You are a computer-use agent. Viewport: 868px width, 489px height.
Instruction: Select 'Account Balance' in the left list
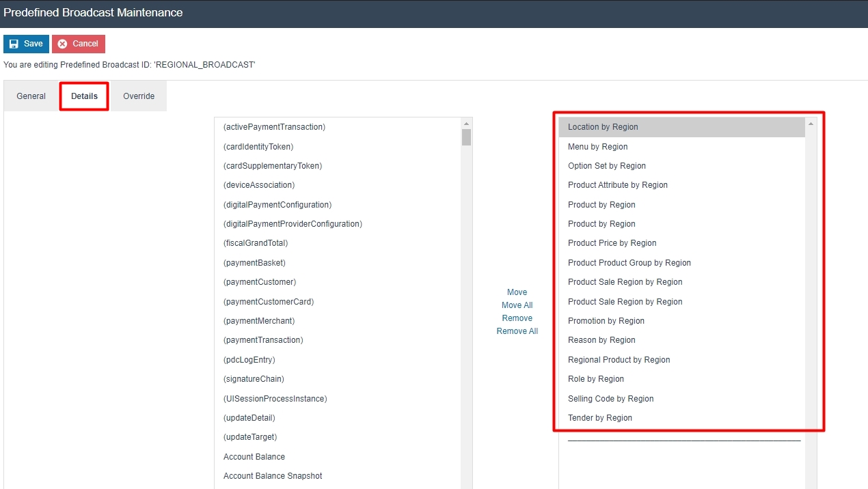coord(254,456)
